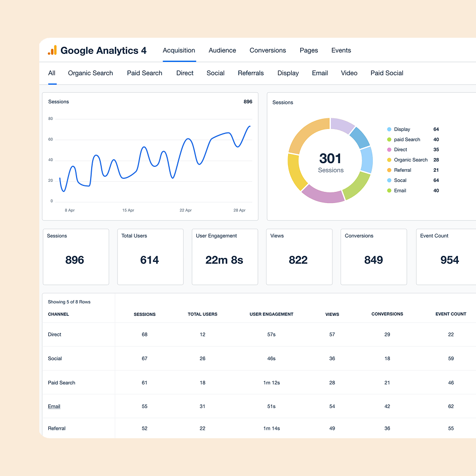Viewport: 476px width, 476px height.
Task: Switch to the Conversions tab
Action: [267, 50]
